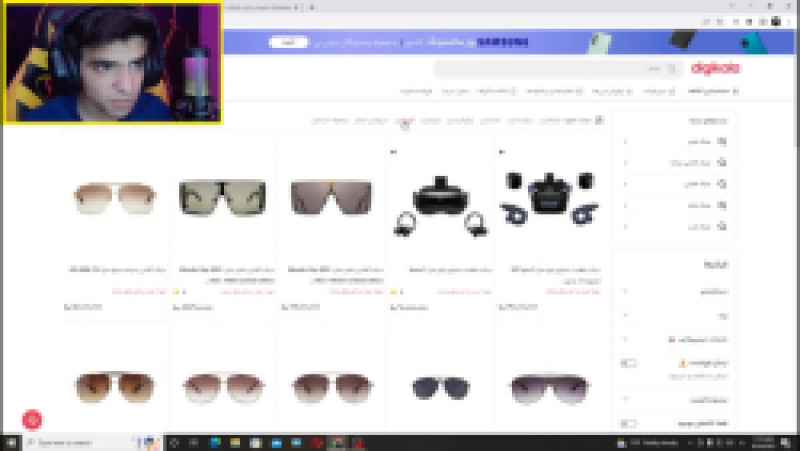This screenshot has width=800, height=451.
Task: Click the taskbar clock and date
Action: pos(763,442)
